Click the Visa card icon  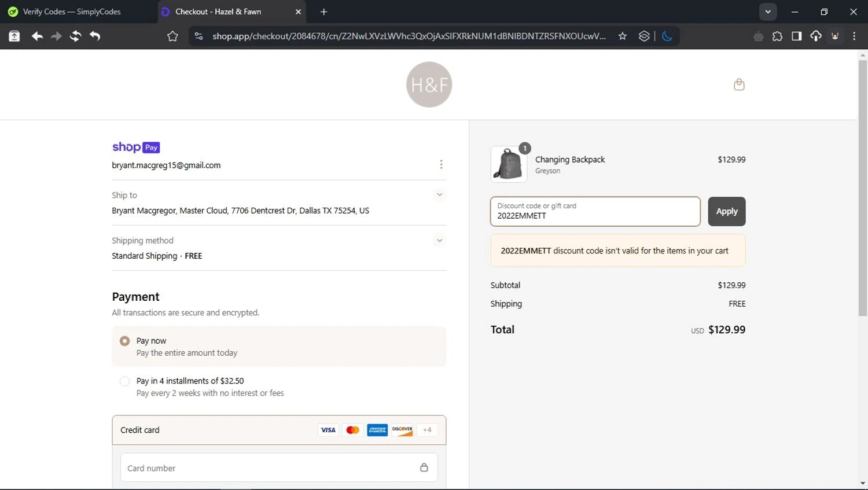(328, 430)
